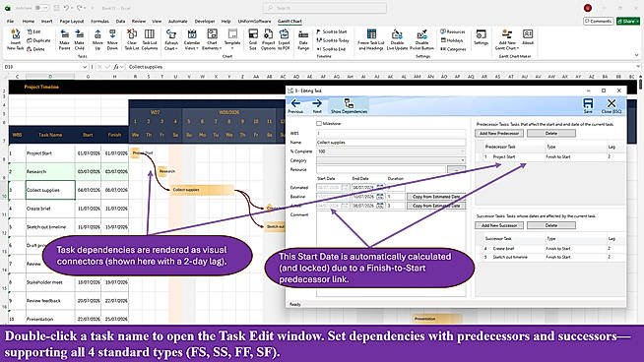Open the Developer tab

pyautogui.click(x=205, y=21)
